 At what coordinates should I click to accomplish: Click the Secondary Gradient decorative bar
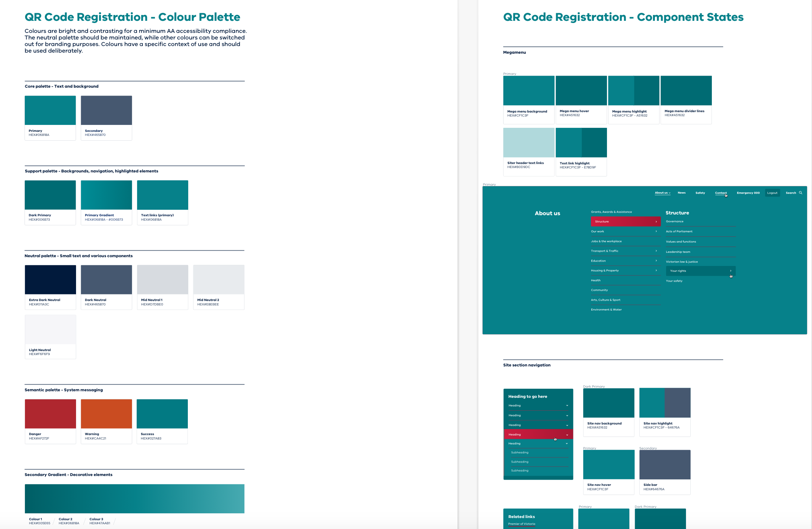pos(134,498)
